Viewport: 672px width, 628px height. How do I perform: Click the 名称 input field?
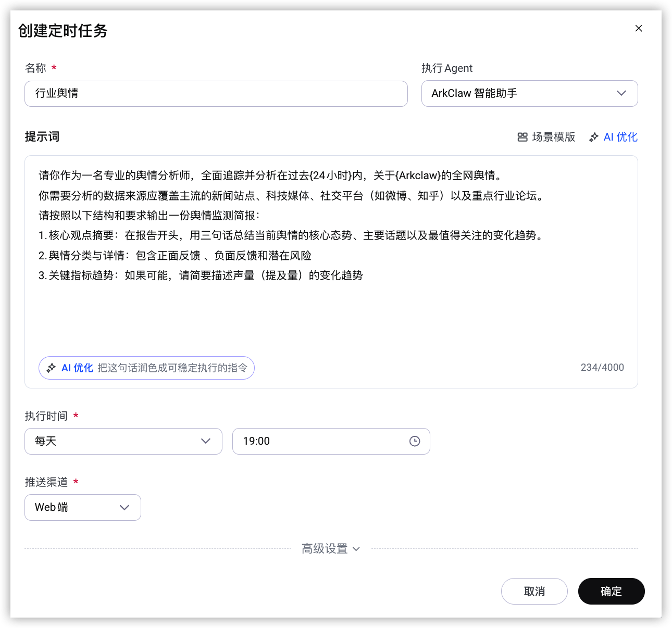[216, 94]
